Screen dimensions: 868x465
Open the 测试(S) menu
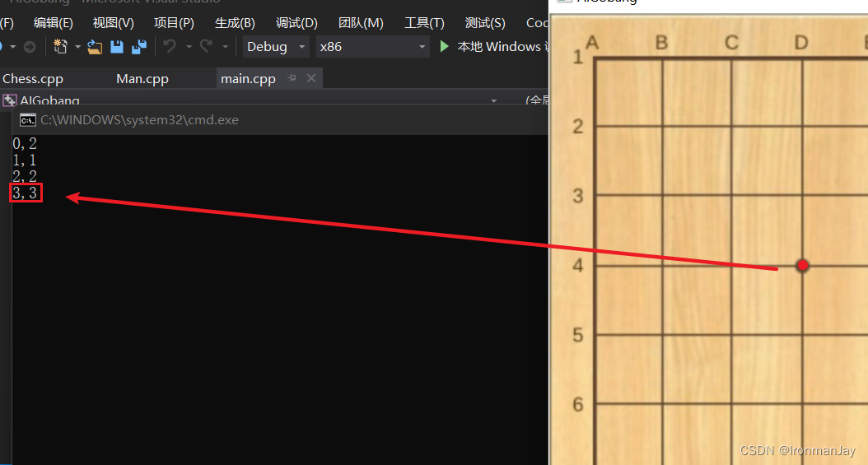tap(485, 23)
